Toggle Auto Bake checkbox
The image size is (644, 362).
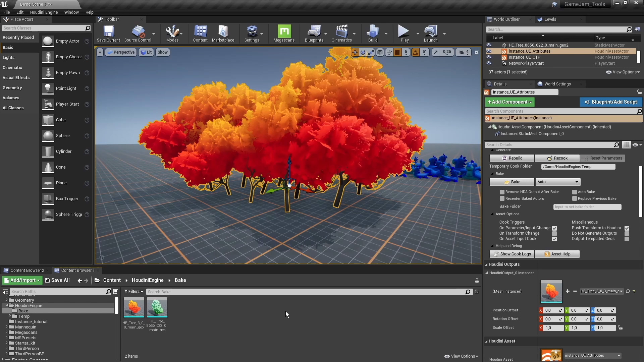click(x=575, y=191)
